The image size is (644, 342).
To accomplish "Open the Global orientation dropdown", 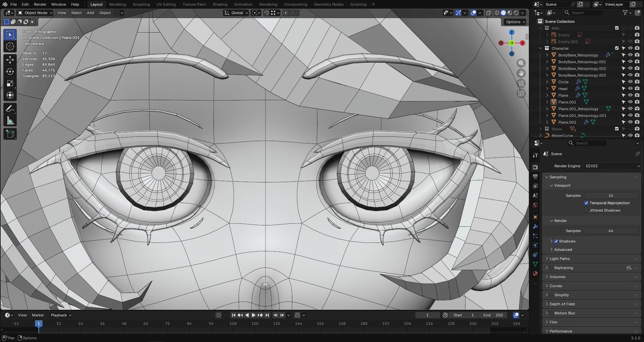I will click(x=235, y=12).
